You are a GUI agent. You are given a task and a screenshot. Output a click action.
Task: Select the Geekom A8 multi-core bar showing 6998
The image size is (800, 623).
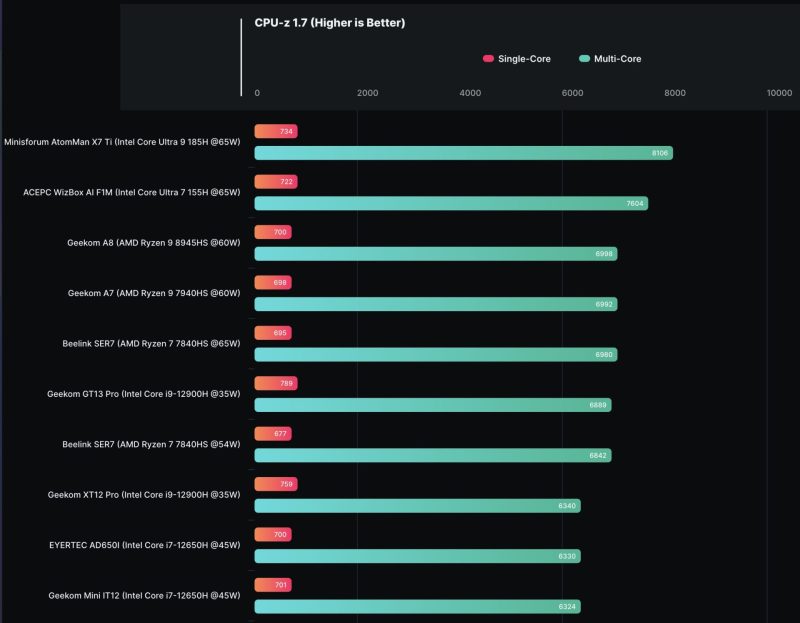pos(435,254)
